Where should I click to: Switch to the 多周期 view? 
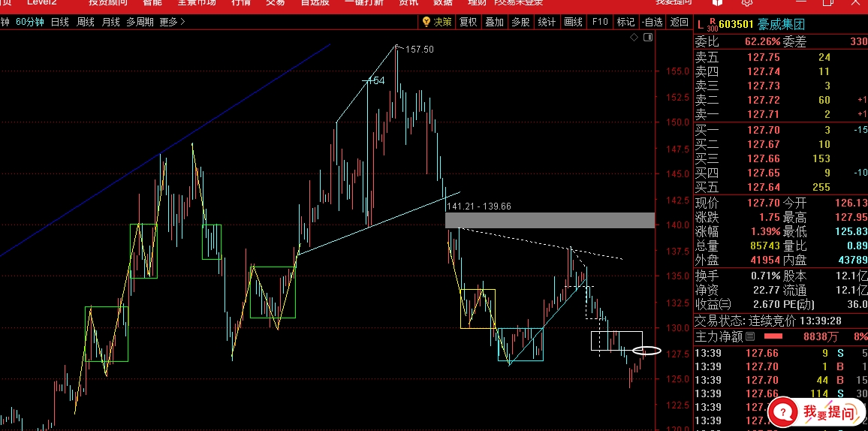tap(140, 22)
